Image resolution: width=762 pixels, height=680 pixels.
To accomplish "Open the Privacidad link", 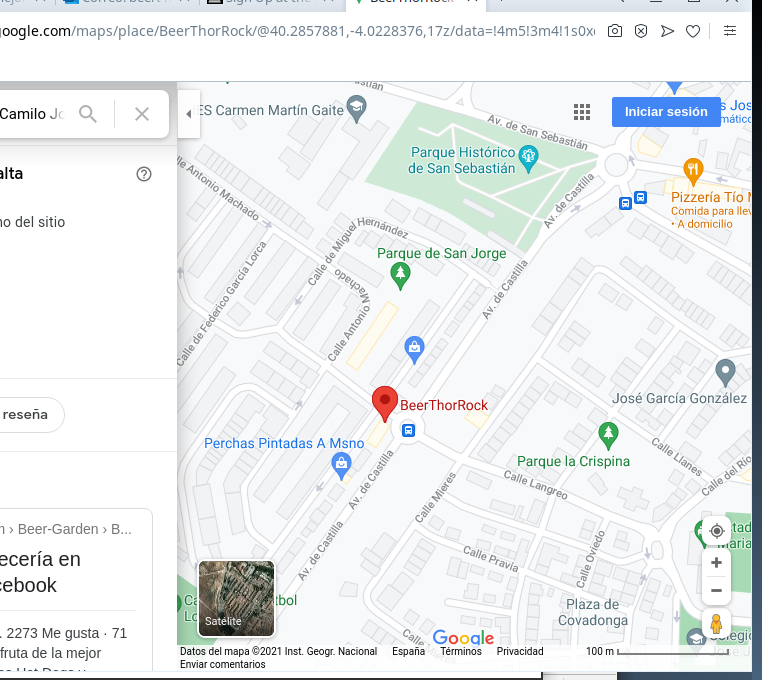I will pos(520,651).
